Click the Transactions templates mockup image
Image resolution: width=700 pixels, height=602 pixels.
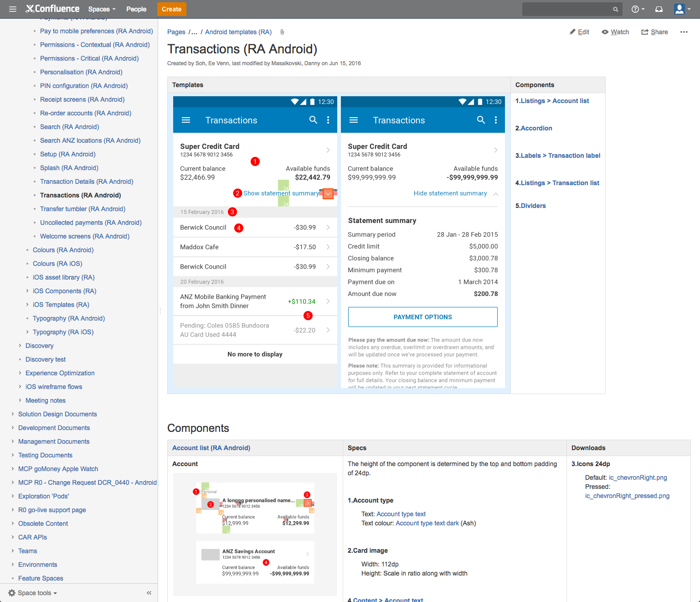click(x=339, y=242)
